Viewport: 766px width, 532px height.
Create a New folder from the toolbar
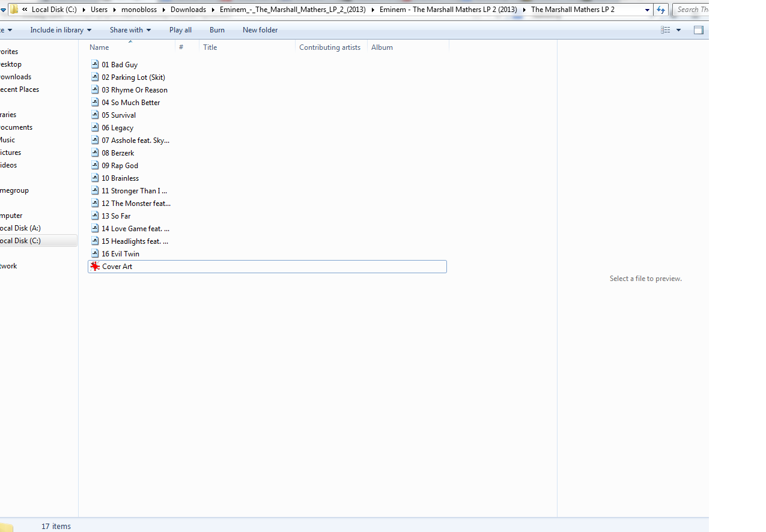[x=260, y=30]
